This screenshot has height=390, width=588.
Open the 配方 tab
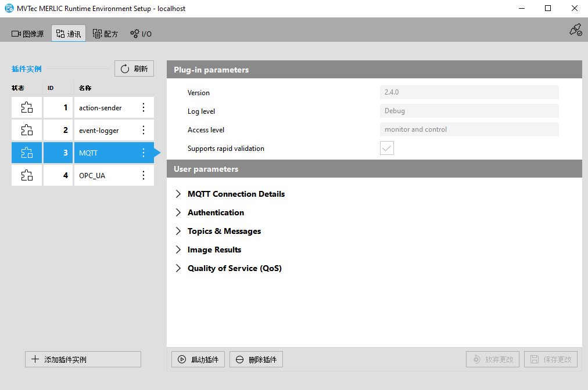point(105,34)
